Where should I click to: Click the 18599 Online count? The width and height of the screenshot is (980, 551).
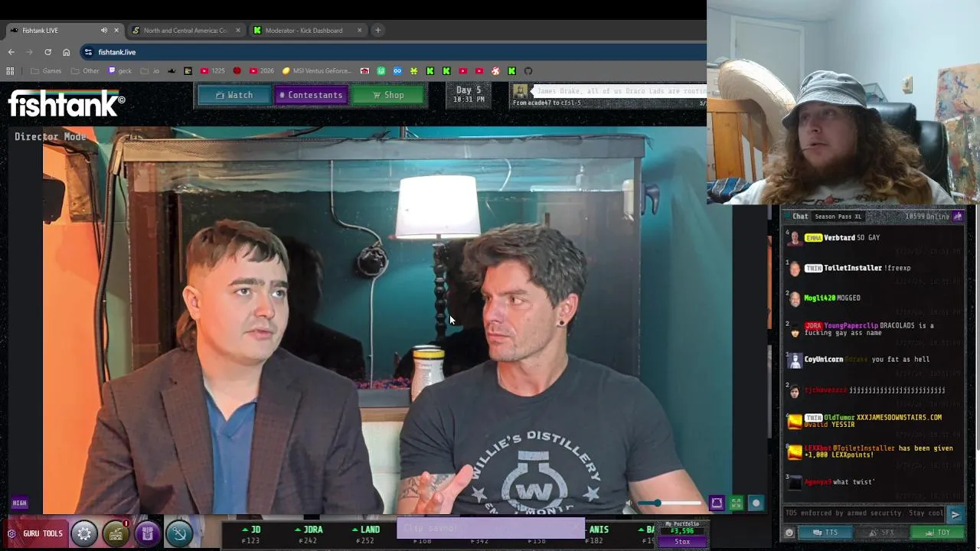927,217
